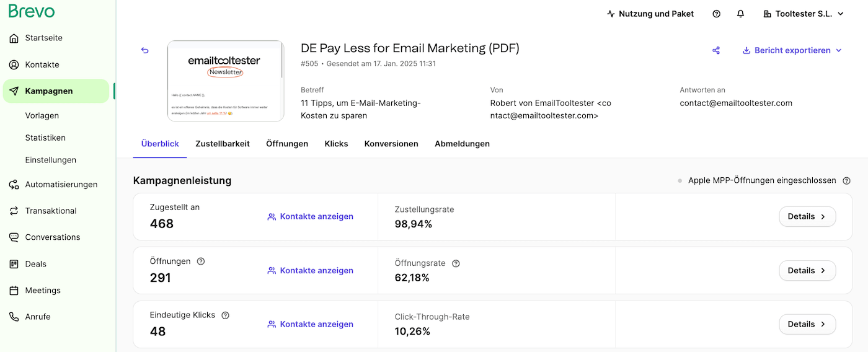868x352 pixels.
Task: Open the Klicks tab
Action: pyautogui.click(x=336, y=144)
